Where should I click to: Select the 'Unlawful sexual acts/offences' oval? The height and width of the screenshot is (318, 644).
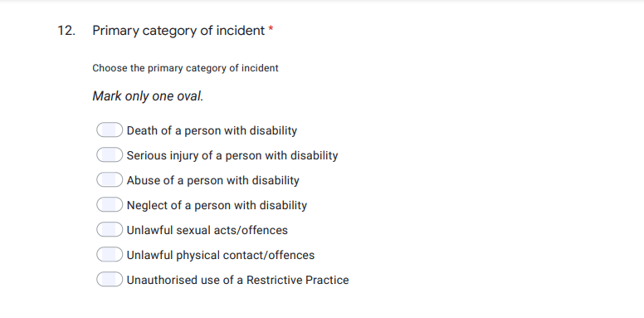pos(110,230)
